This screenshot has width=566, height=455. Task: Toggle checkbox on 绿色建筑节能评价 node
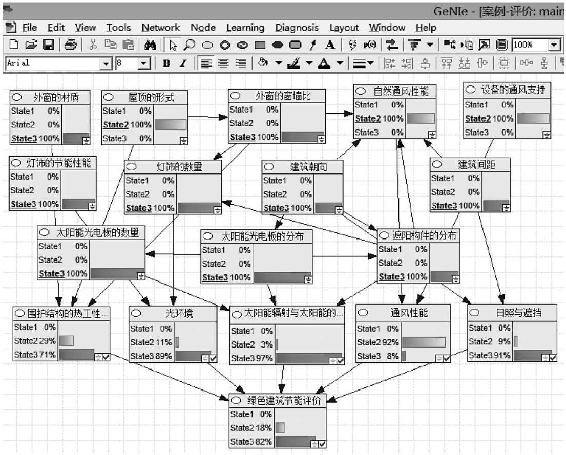click(x=322, y=444)
